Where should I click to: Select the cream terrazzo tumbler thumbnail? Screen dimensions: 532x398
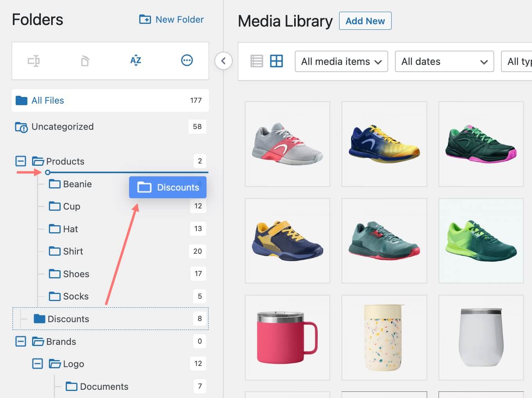coord(384,337)
